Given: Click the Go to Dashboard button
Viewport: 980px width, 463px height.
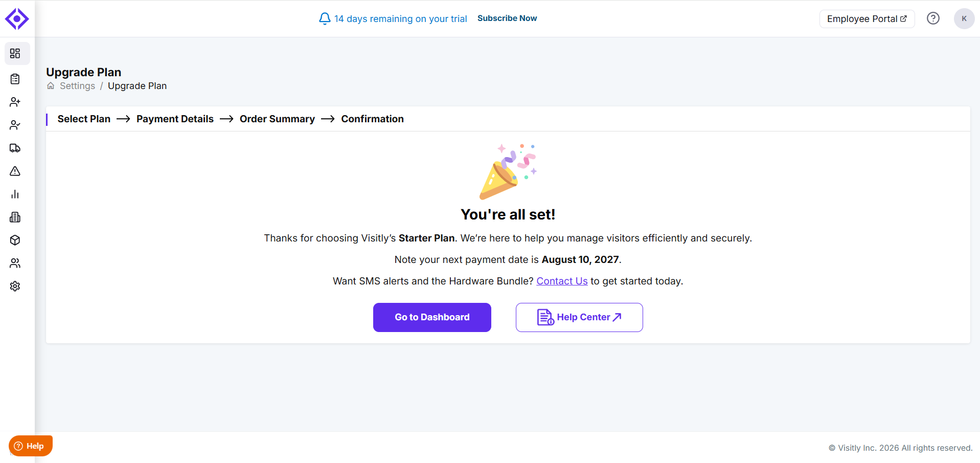Looking at the screenshot, I should click(x=432, y=317).
